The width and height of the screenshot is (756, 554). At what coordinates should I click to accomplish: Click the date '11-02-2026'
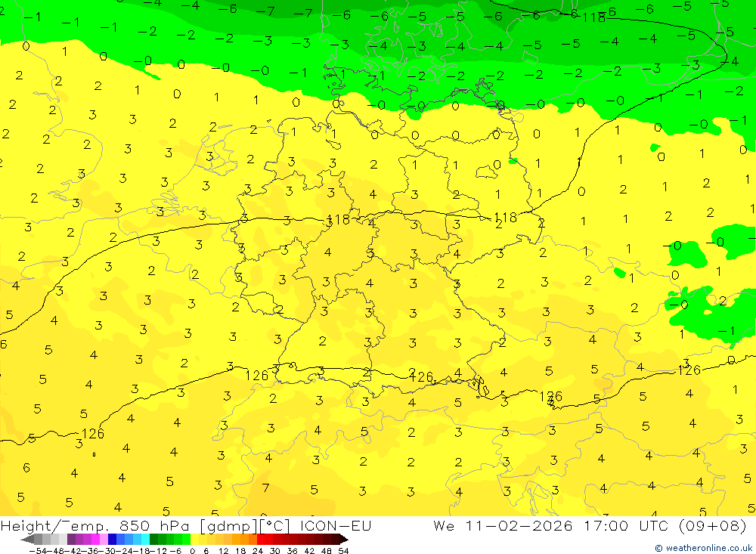[519, 525]
